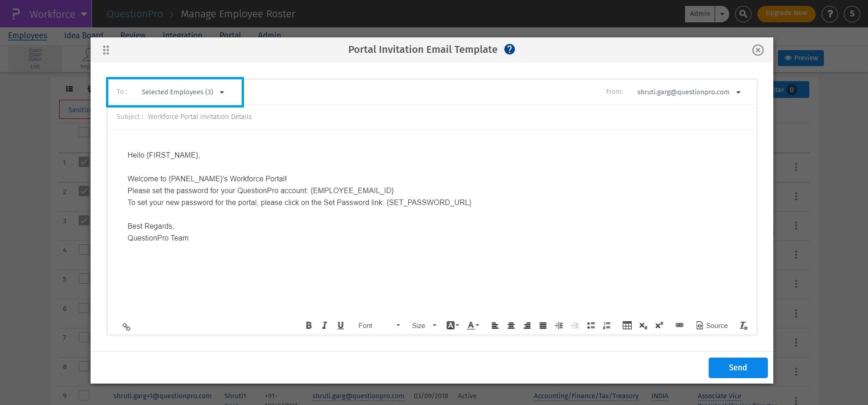Apply superscript formatting
This screenshot has width=868, height=405.
pos(659,325)
